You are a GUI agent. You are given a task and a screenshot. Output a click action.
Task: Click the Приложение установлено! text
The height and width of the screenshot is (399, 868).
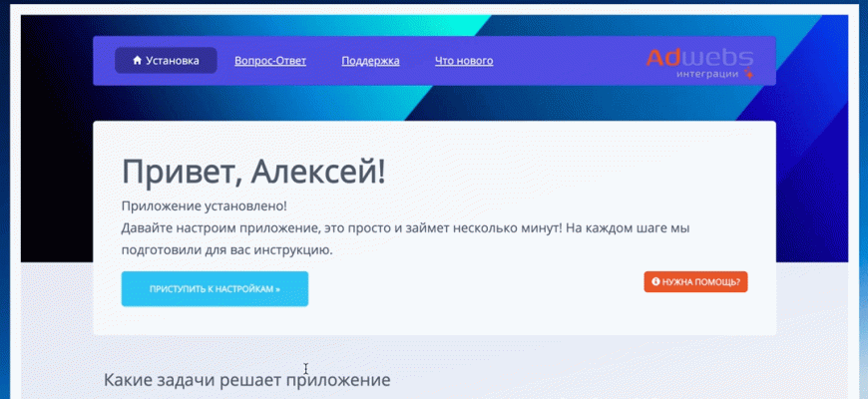[204, 205]
